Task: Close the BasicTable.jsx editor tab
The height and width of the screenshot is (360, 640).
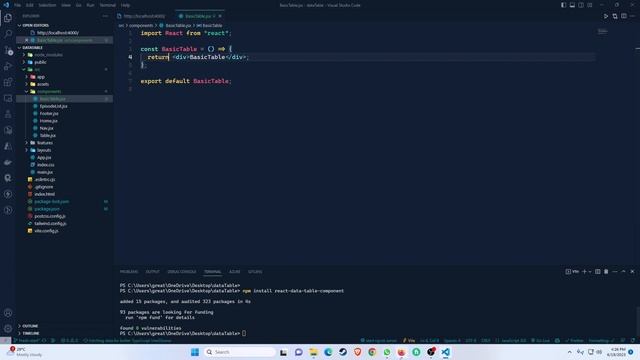Action: pyautogui.click(x=220, y=16)
